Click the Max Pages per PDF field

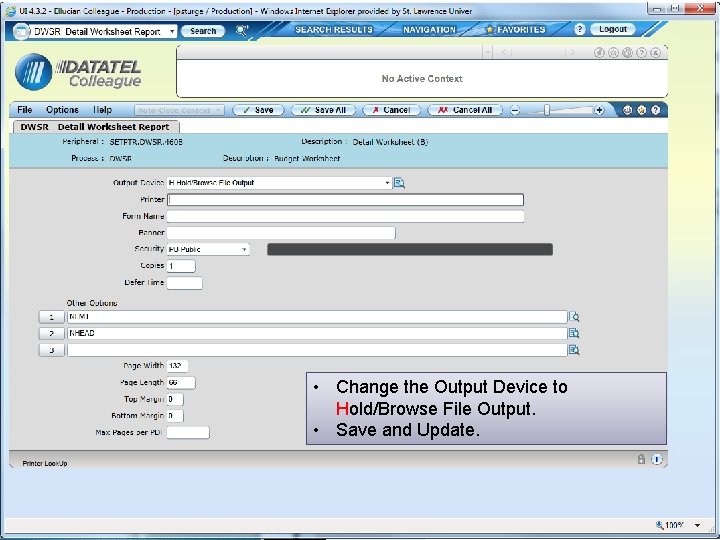[x=188, y=432]
